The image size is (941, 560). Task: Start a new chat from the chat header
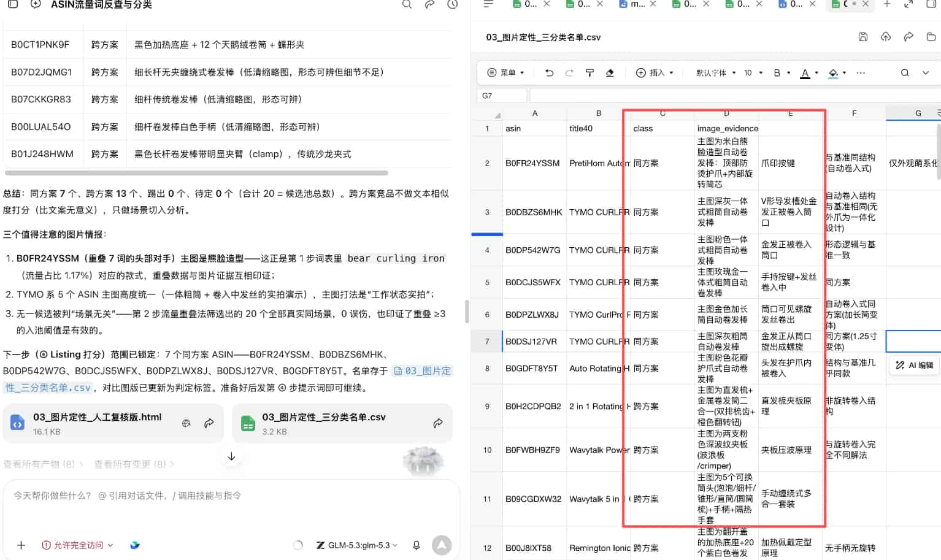tap(36, 4)
